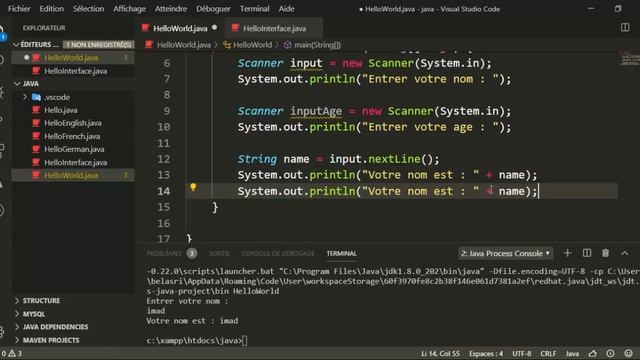The width and height of the screenshot is (640, 360).
Task: Change language mode via Java status entry
Action: coord(572,353)
